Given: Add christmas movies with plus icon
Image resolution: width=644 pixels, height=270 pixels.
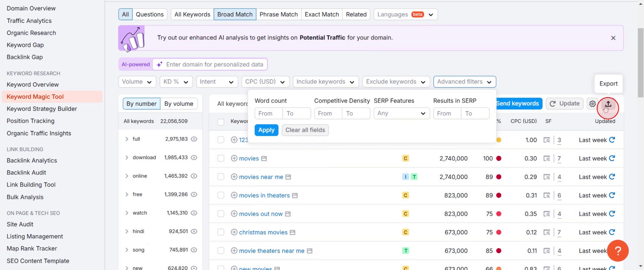Looking at the screenshot, I should (x=234, y=232).
